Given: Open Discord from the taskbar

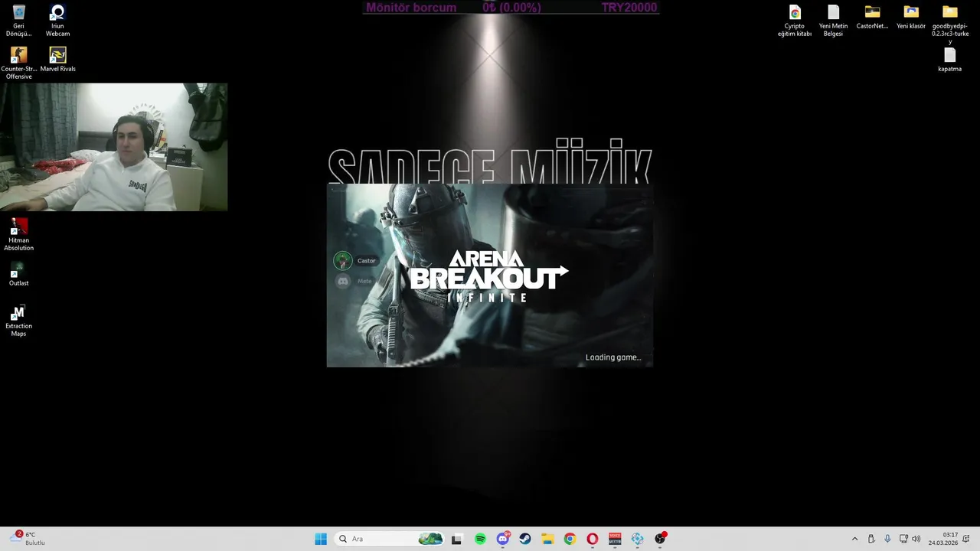Looking at the screenshot, I should (502, 539).
